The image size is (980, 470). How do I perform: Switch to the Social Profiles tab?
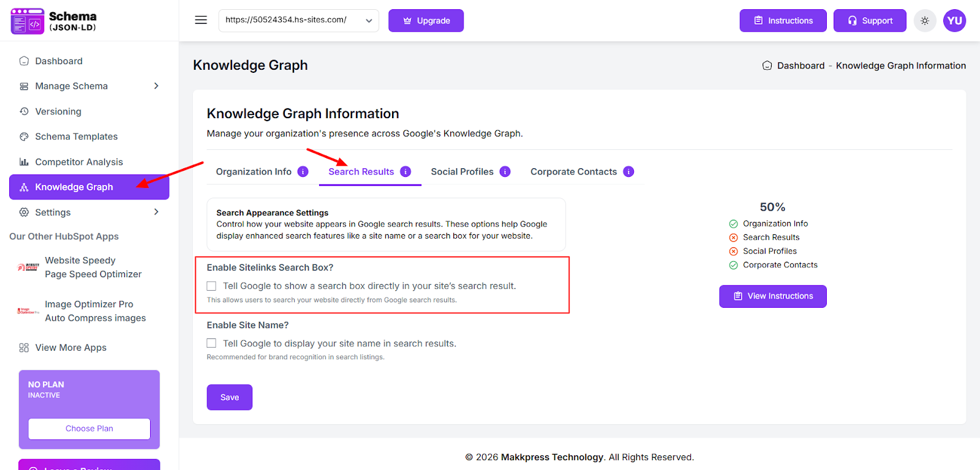[462, 172]
